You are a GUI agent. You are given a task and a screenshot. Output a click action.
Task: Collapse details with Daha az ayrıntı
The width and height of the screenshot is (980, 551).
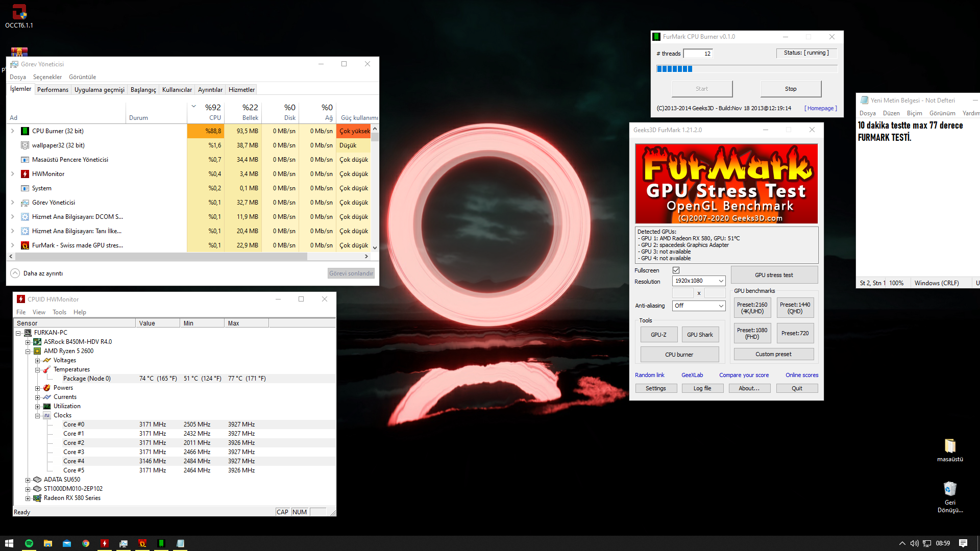coord(37,273)
